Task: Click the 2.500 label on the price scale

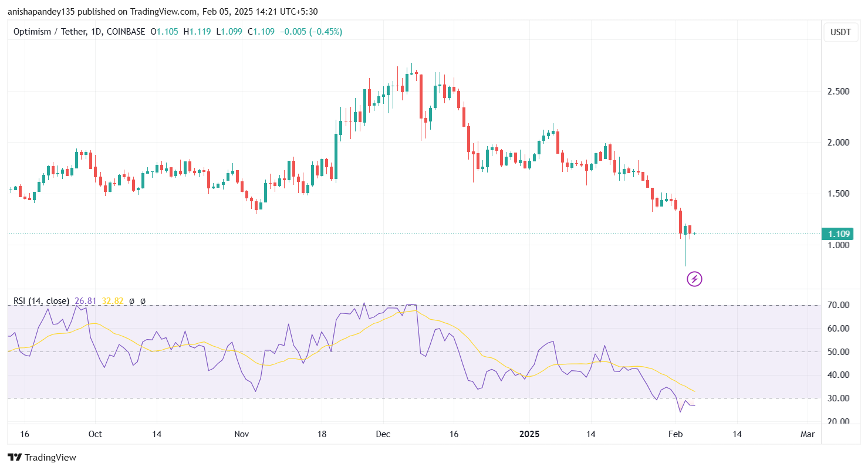Action: click(x=837, y=91)
